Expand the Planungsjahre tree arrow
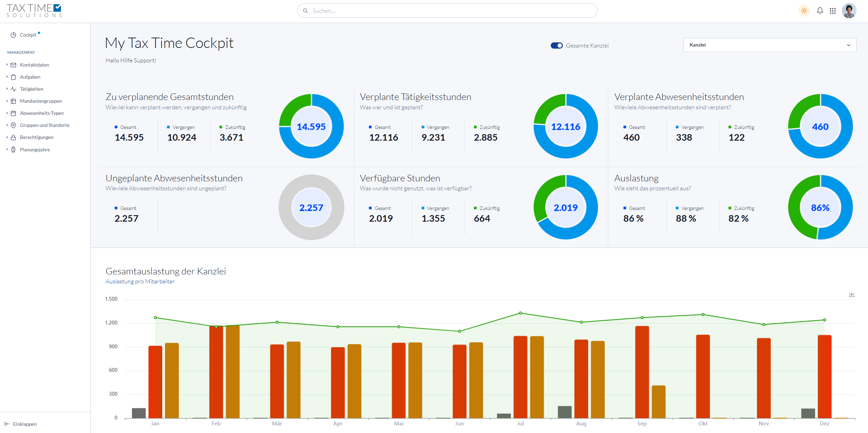The image size is (868, 433). pyautogui.click(x=7, y=149)
